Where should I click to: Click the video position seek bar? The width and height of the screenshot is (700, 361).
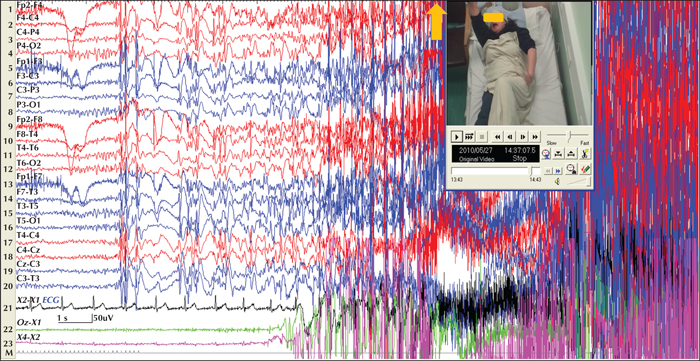tap(496, 171)
